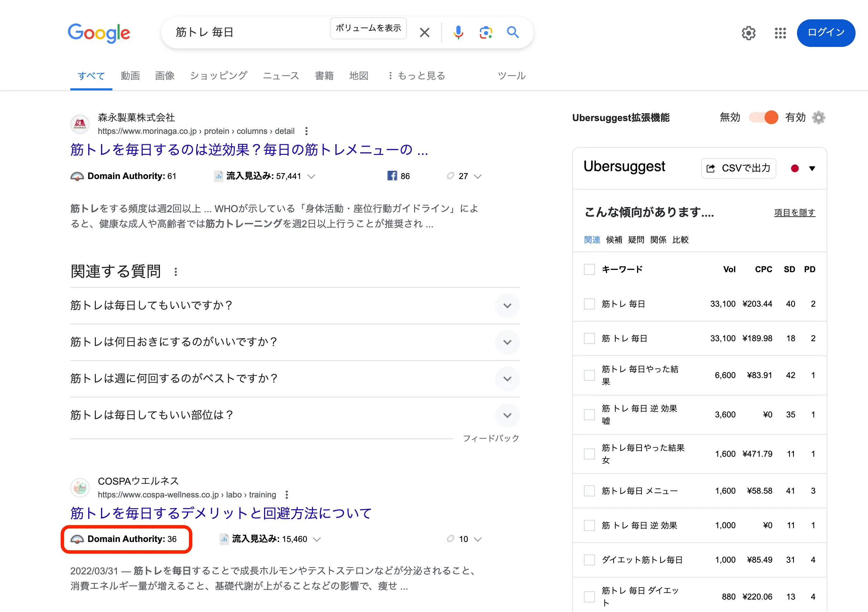
Task: Check the 筋トレ毎日やった結果 女 row
Action: tap(589, 454)
